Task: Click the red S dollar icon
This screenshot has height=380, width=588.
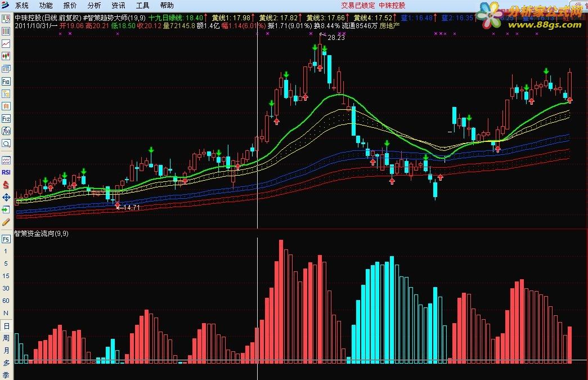Action: 6,185
